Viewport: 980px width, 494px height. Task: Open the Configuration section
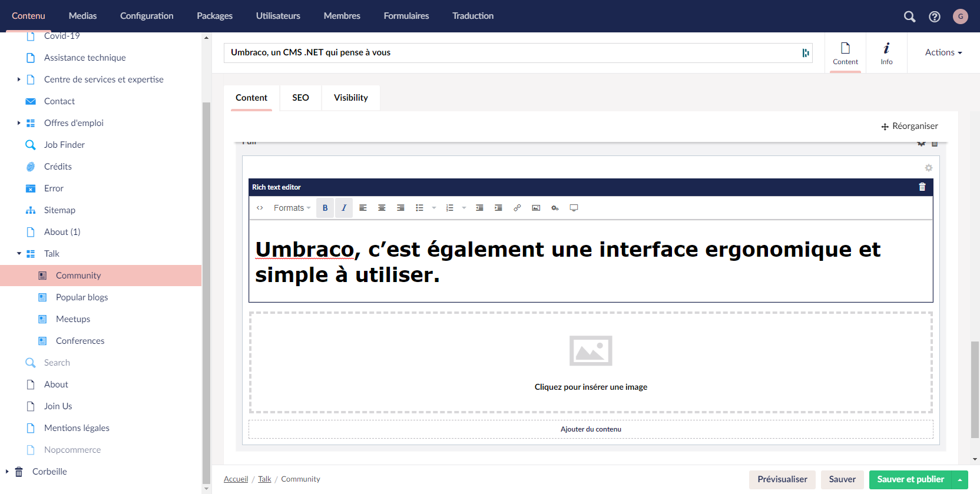[x=147, y=16]
